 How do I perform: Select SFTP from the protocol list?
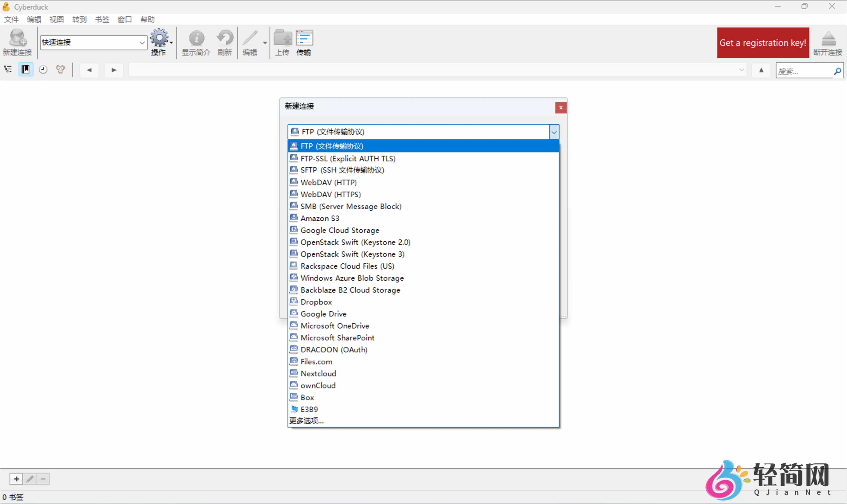(342, 170)
